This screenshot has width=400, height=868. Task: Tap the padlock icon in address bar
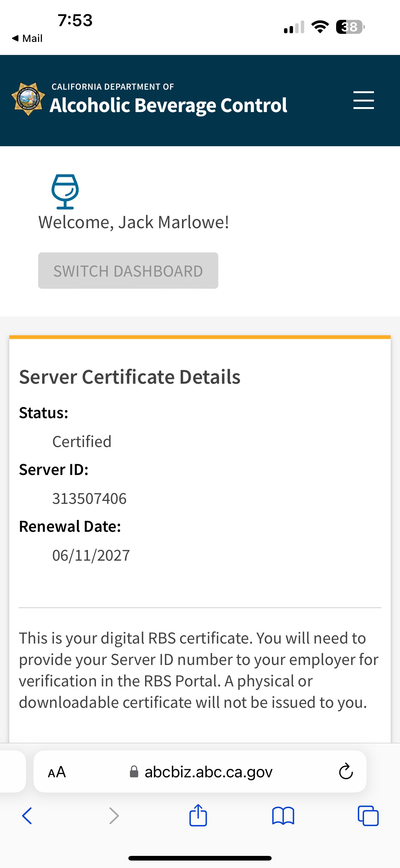[134, 772]
